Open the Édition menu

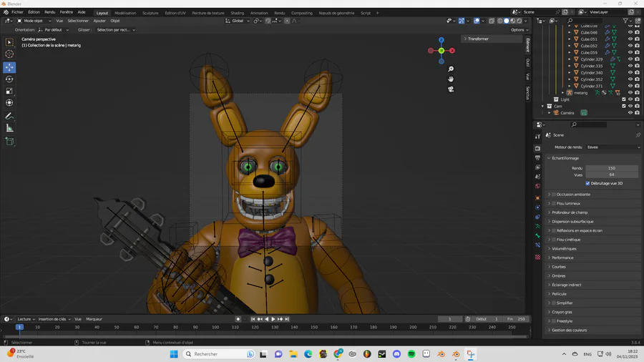tap(34, 12)
